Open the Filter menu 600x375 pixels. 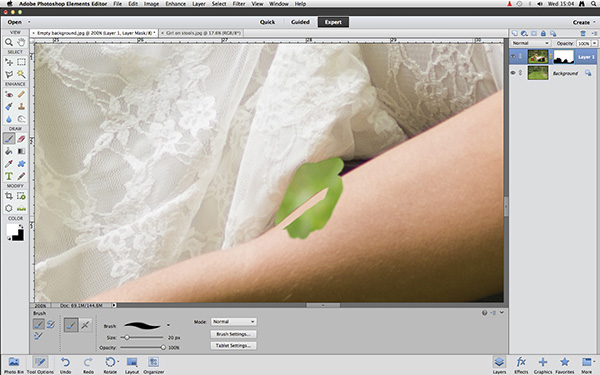239,4
